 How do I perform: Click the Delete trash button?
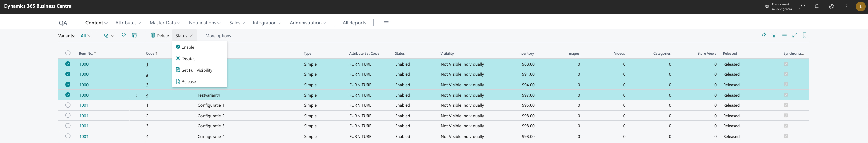[x=160, y=35]
